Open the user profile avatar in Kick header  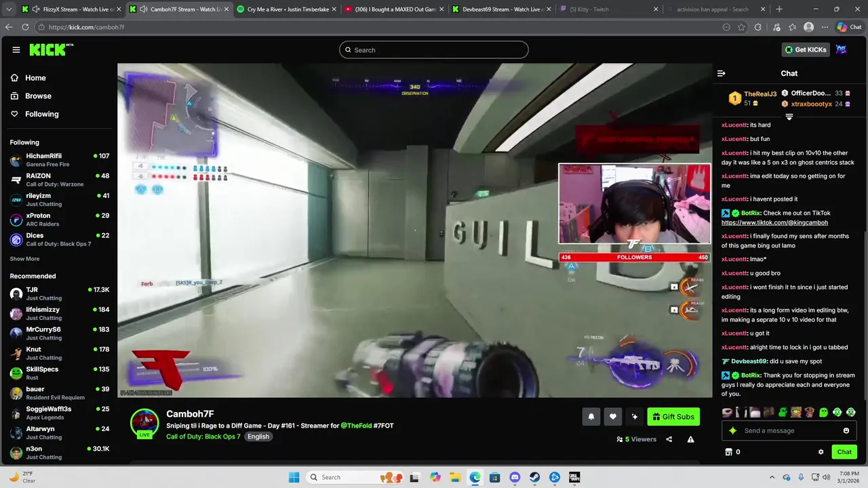[x=842, y=49]
